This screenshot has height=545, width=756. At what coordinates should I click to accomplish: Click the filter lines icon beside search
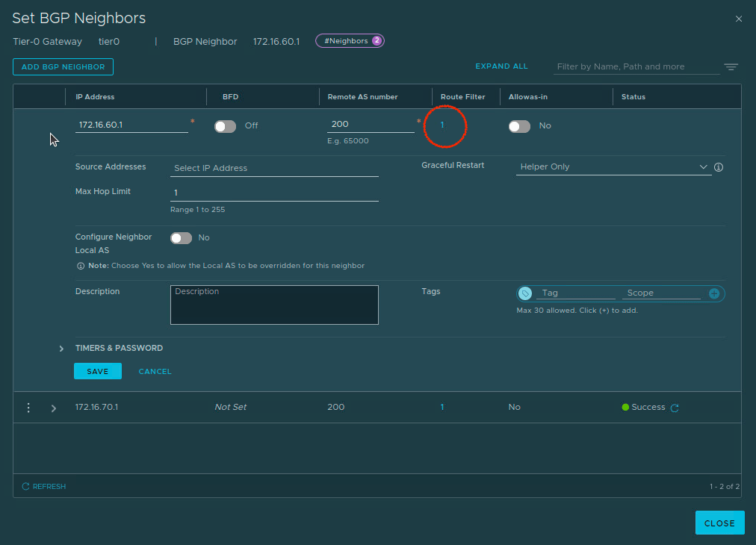coord(731,67)
